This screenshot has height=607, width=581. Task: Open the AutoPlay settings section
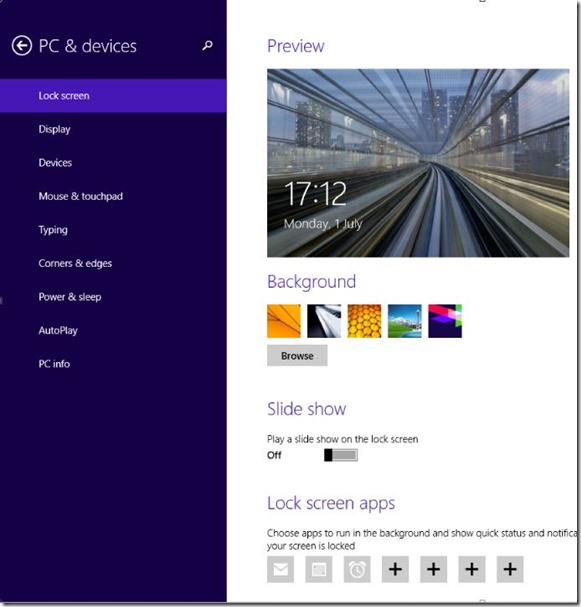(113, 330)
